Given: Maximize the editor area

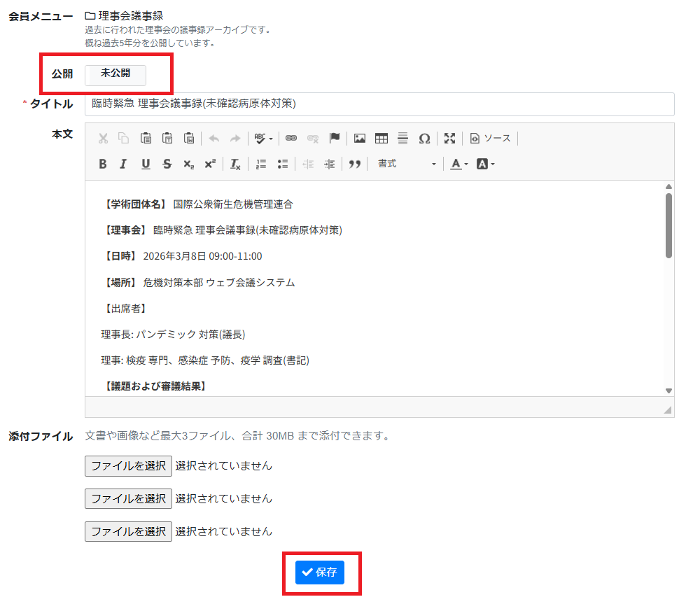Looking at the screenshot, I should coord(449,139).
